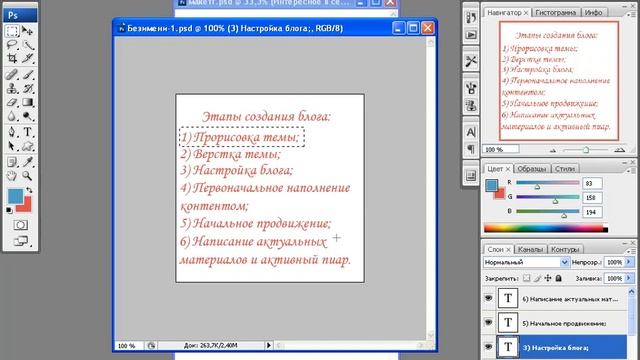Viewport: 640px width, 360px height.
Task: Change screen mode in the toolbox
Action: point(20,241)
